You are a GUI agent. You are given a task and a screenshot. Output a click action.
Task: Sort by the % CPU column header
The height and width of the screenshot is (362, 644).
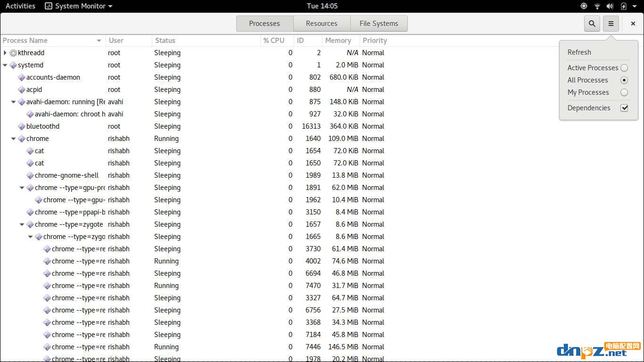[277, 41]
